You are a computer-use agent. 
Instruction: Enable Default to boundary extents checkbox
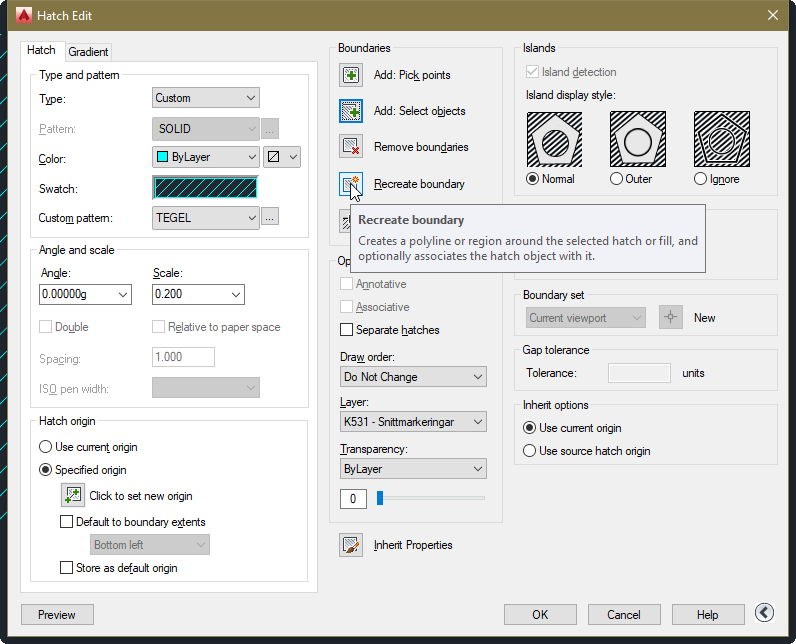point(67,522)
